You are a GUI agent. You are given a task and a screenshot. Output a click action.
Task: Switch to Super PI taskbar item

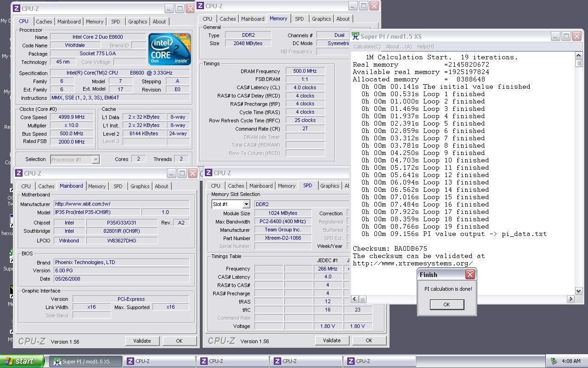pos(85,361)
